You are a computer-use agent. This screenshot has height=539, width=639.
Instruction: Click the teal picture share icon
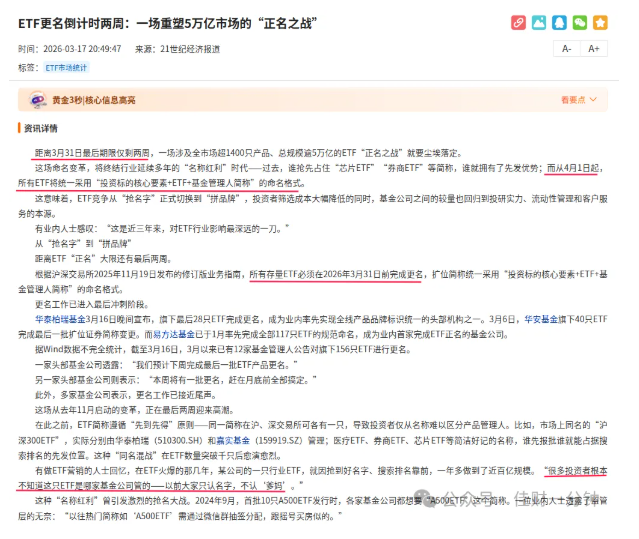point(539,23)
